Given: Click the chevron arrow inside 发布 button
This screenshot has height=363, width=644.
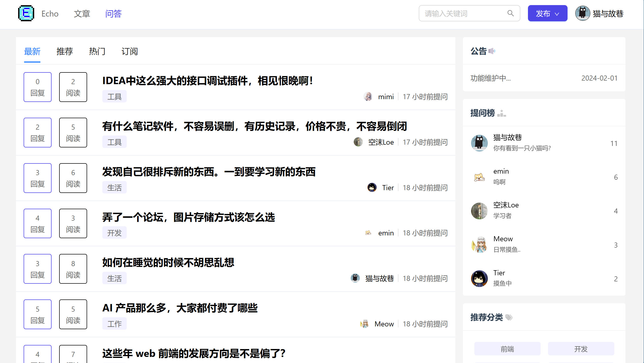Looking at the screenshot, I should click(557, 14).
